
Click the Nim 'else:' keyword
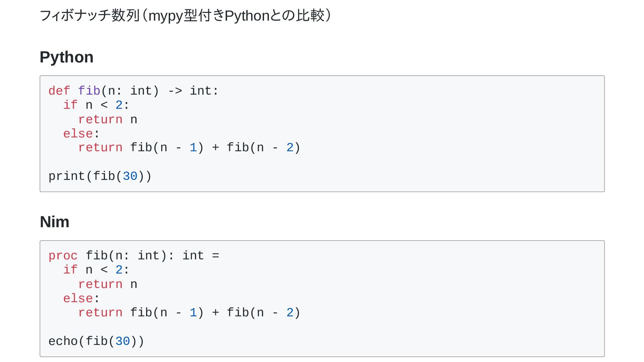82,299
